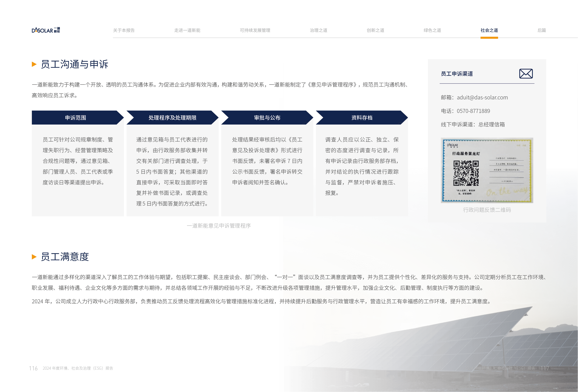Open the 绿色之道 tab
The image size is (578, 392).
point(432,30)
